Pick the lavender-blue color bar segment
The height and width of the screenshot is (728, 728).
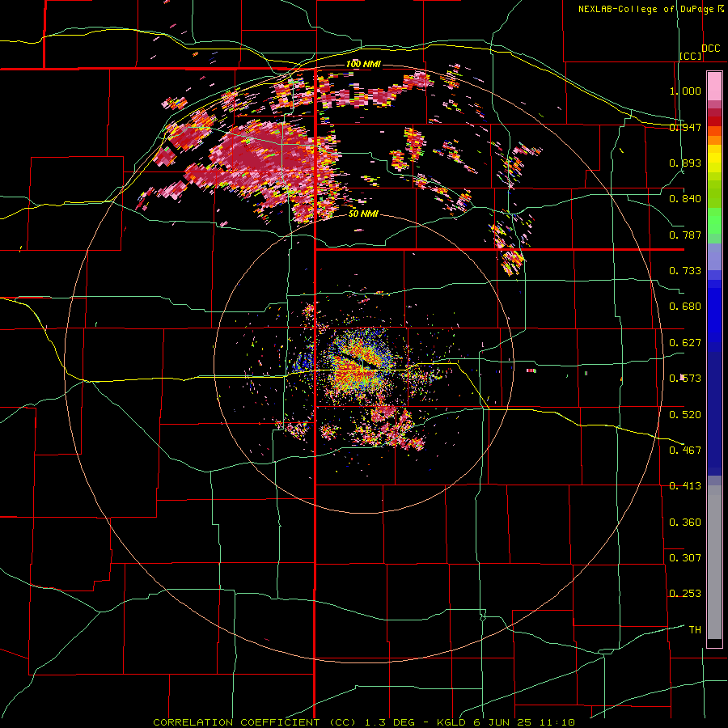pos(714,256)
